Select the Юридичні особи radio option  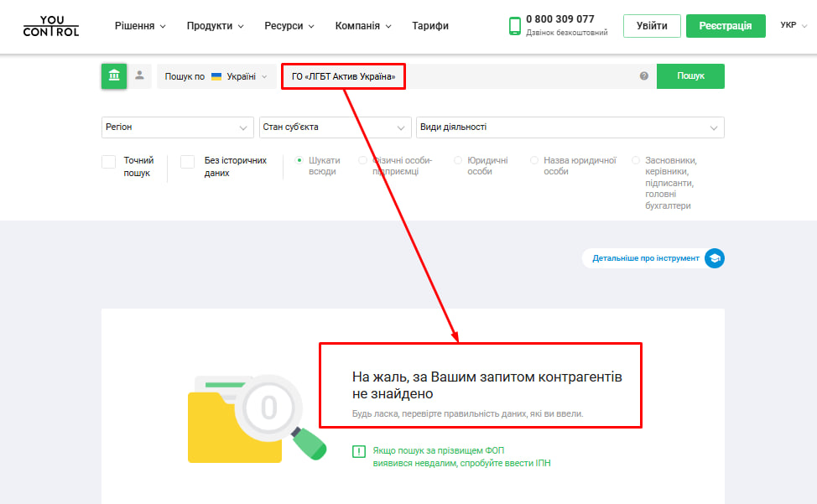click(x=459, y=160)
